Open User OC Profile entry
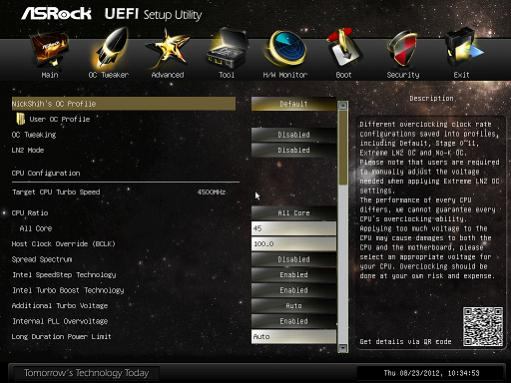Image resolution: width=511 pixels, height=383 pixels. pyautogui.click(x=60, y=119)
